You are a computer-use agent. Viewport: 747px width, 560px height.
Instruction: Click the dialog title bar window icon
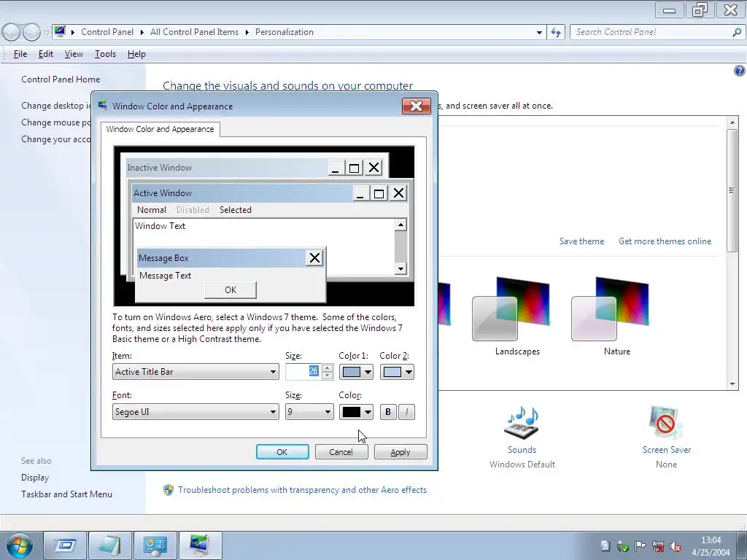click(102, 106)
